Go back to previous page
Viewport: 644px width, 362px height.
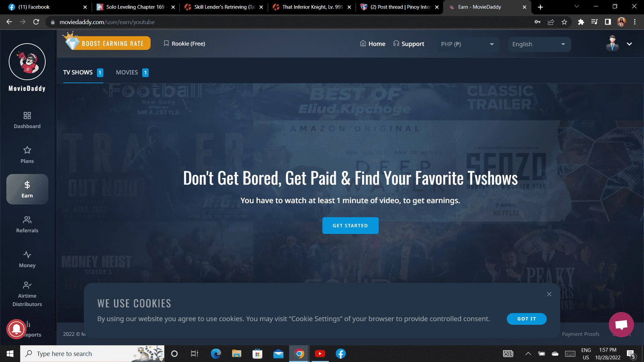[x=9, y=22]
